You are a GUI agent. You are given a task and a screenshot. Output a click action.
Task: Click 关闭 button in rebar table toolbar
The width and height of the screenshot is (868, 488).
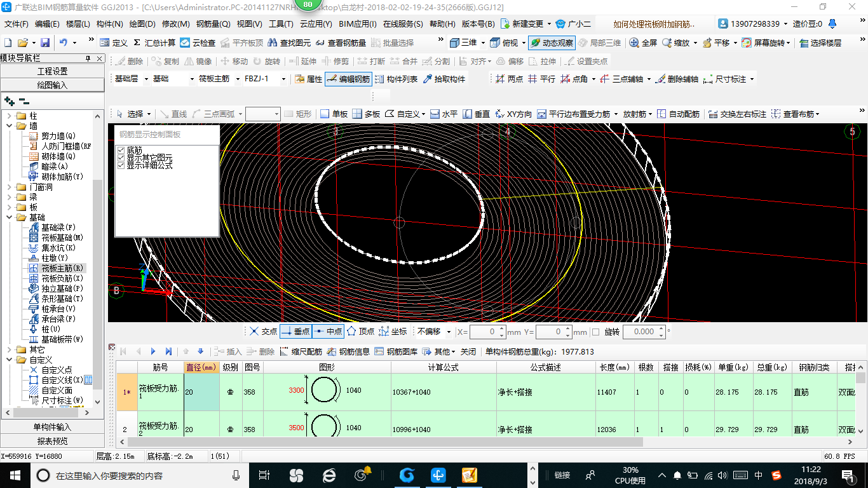(468, 351)
